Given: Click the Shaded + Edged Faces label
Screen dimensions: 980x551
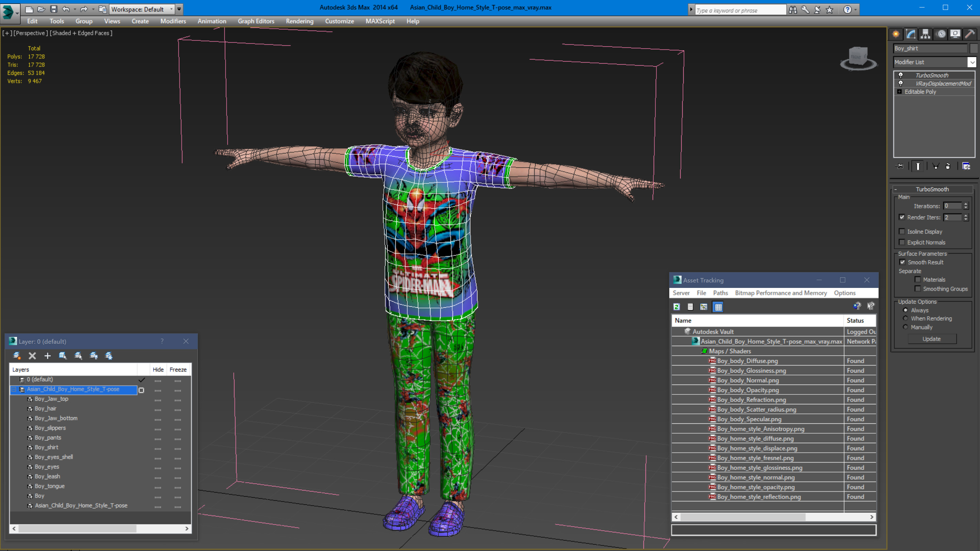Looking at the screenshot, I should tap(81, 33).
